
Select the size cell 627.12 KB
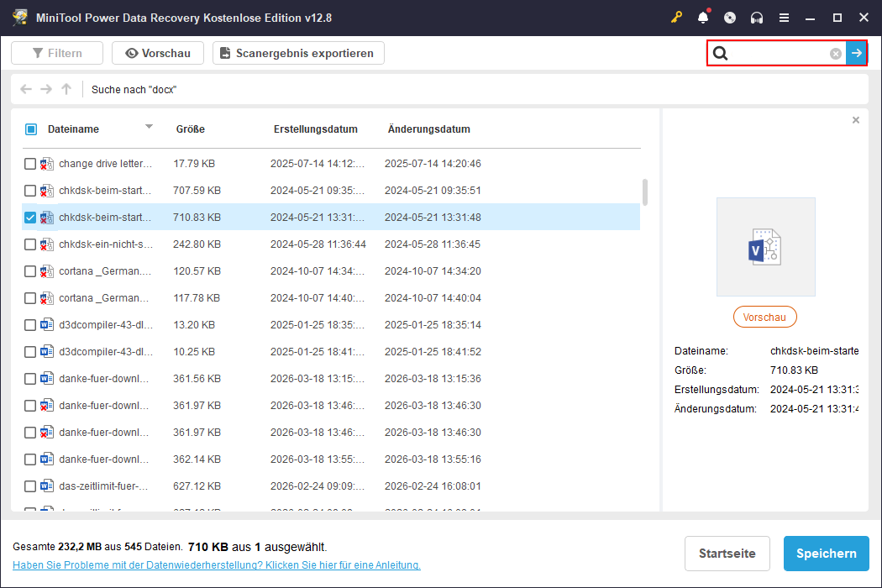(x=197, y=486)
